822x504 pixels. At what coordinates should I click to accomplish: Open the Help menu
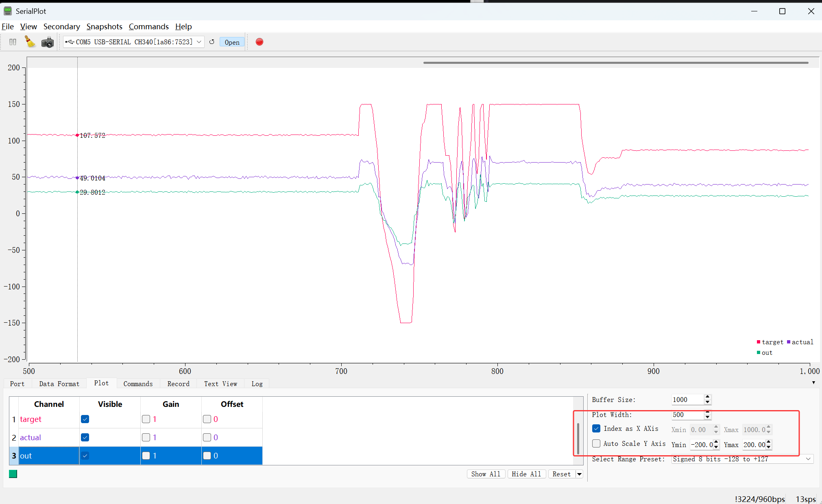(183, 26)
